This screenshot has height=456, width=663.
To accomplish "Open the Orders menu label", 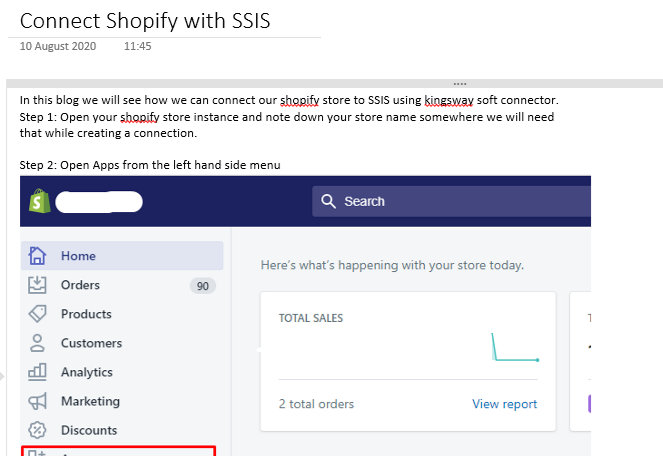I will tap(80, 285).
